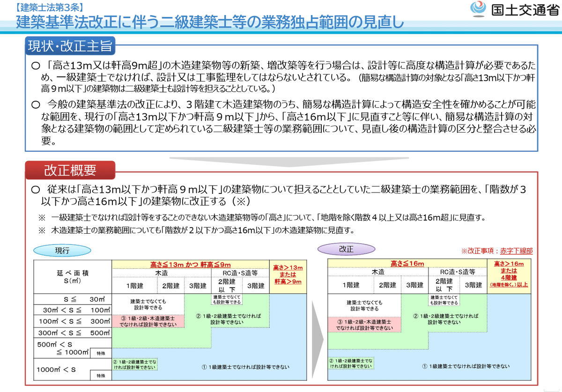Click header 高さ≦13m かつ 軒高≦9m
562x392 pixels.
point(191,265)
